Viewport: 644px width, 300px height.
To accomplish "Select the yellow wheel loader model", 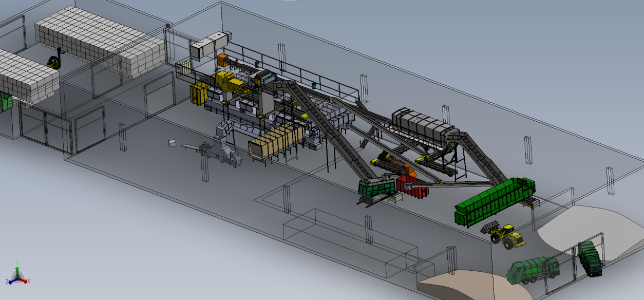I will pos(504,234).
